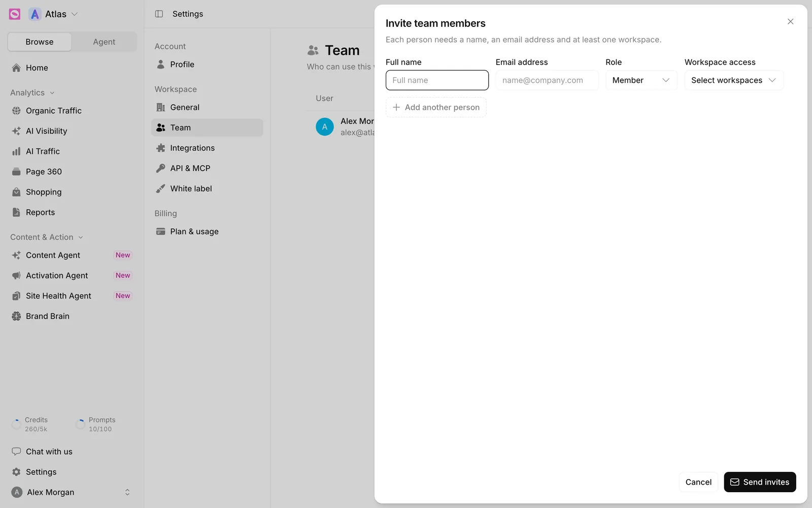The image size is (812, 508).
Task: Click Send invites button
Action: tap(760, 482)
